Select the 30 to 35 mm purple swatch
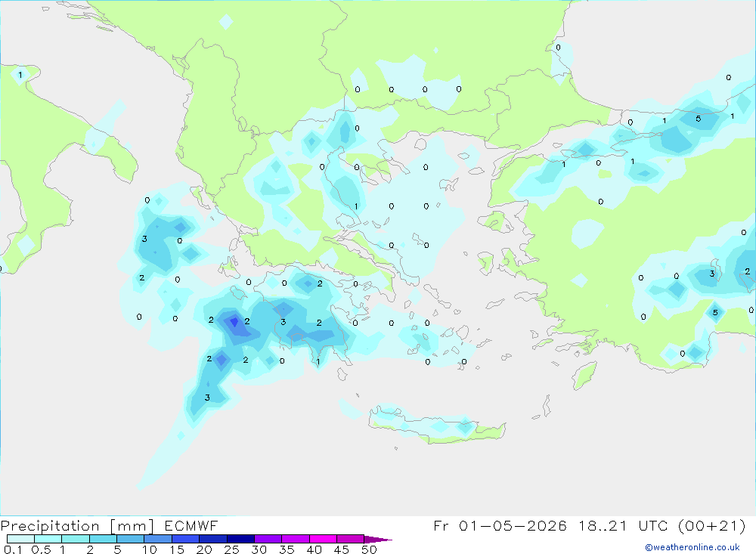This screenshot has height=554, width=756. click(x=268, y=539)
